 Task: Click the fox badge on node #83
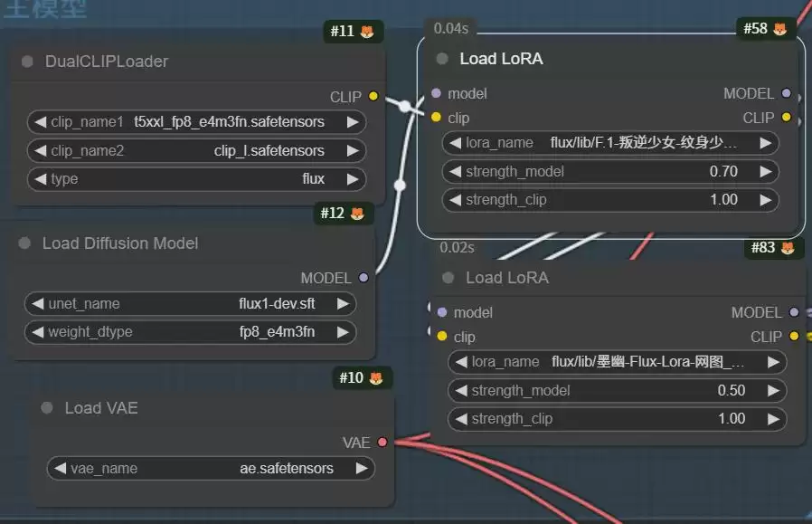[788, 248]
